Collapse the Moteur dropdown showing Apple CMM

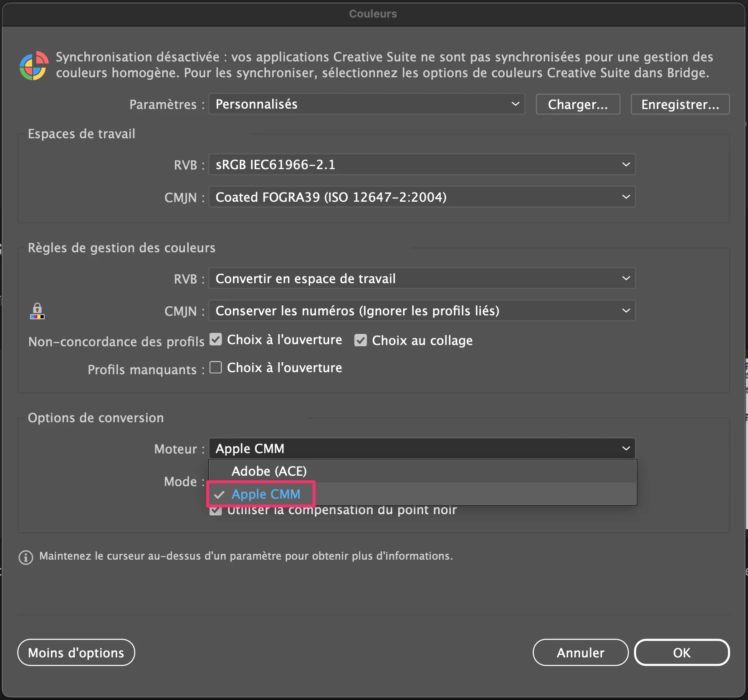point(422,449)
